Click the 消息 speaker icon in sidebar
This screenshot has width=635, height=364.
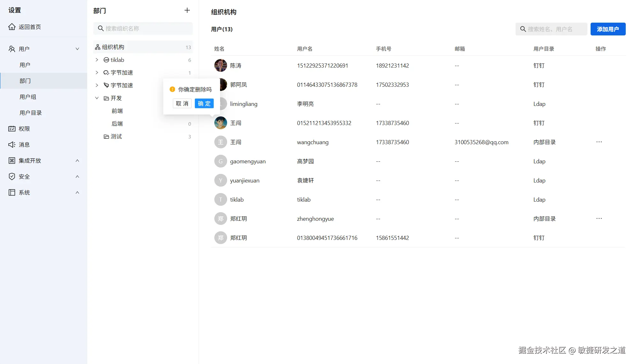pos(12,145)
